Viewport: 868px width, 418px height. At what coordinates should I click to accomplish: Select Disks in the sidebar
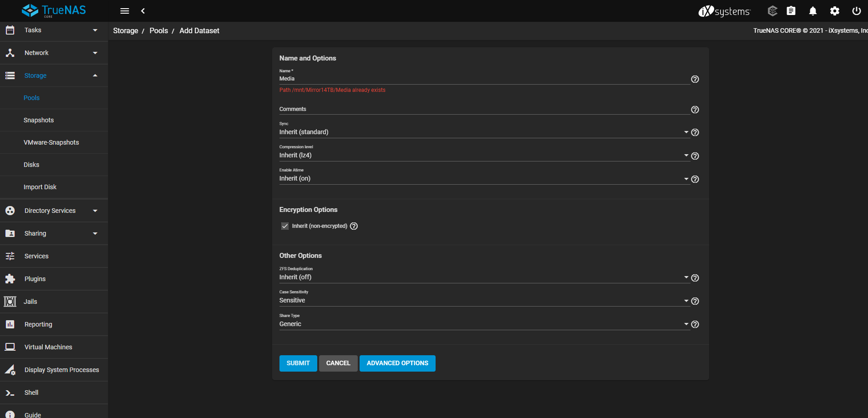coord(31,165)
